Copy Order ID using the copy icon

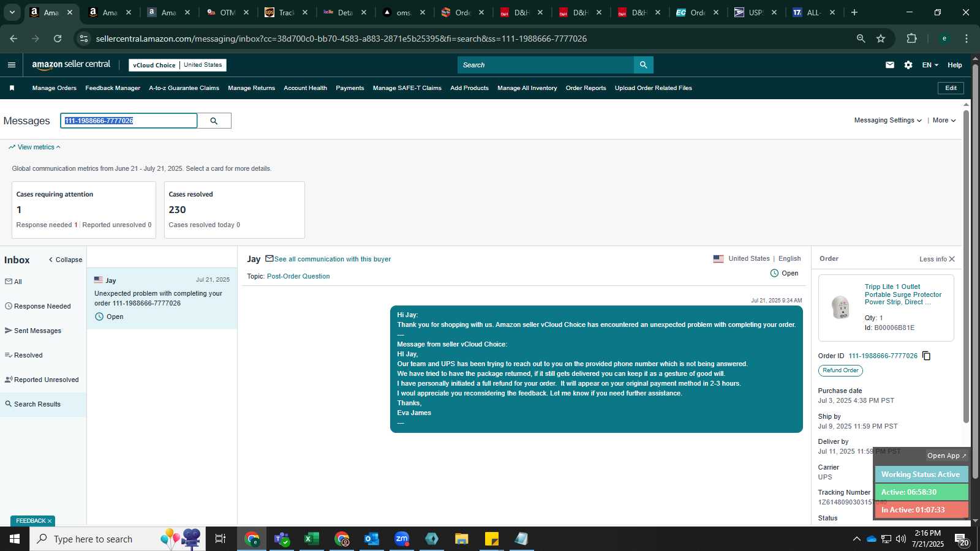tap(927, 356)
